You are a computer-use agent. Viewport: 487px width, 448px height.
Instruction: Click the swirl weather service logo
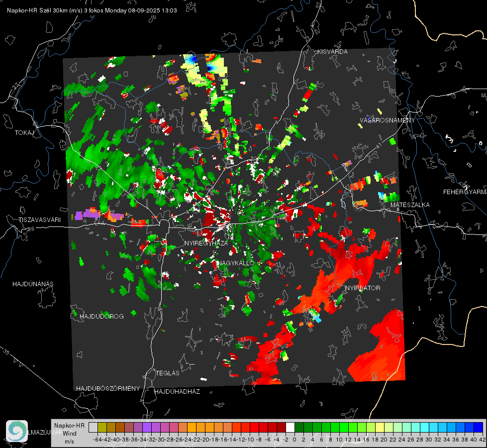click(x=17, y=431)
